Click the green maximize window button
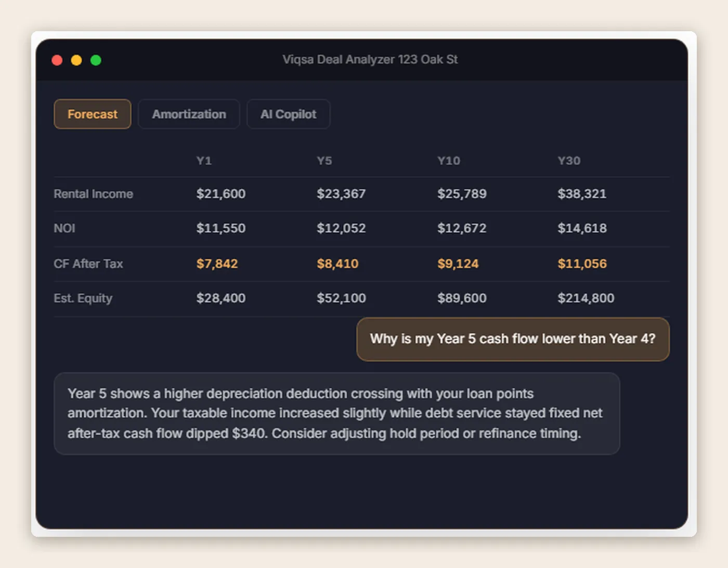This screenshot has height=568, width=728. point(96,60)
